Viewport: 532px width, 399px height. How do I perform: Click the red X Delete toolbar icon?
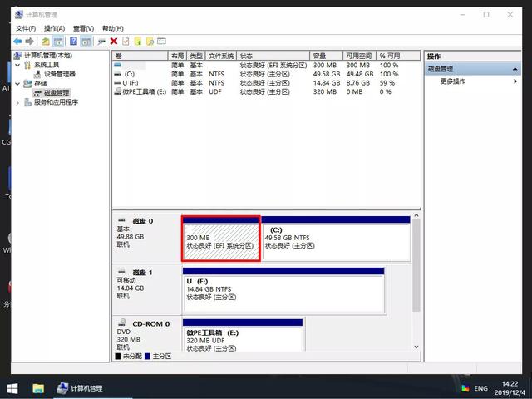pyautogui.click(x=114, y=42)
